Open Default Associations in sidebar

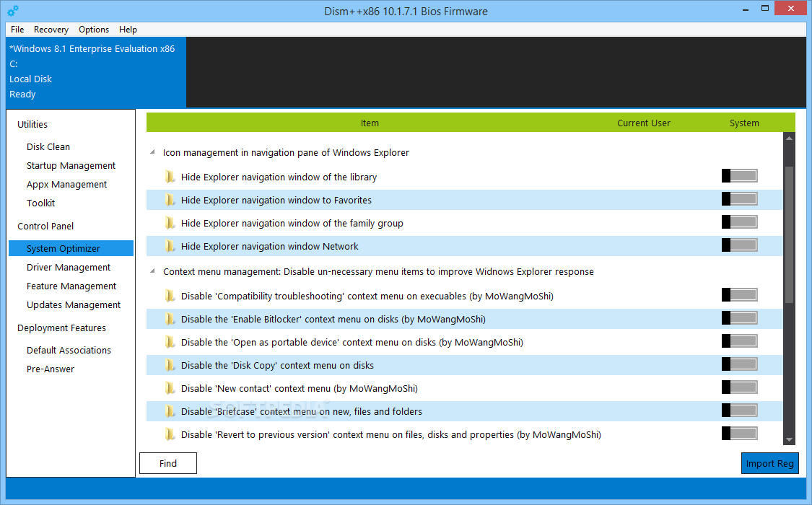pyautogui.click(x=69, y=351)
